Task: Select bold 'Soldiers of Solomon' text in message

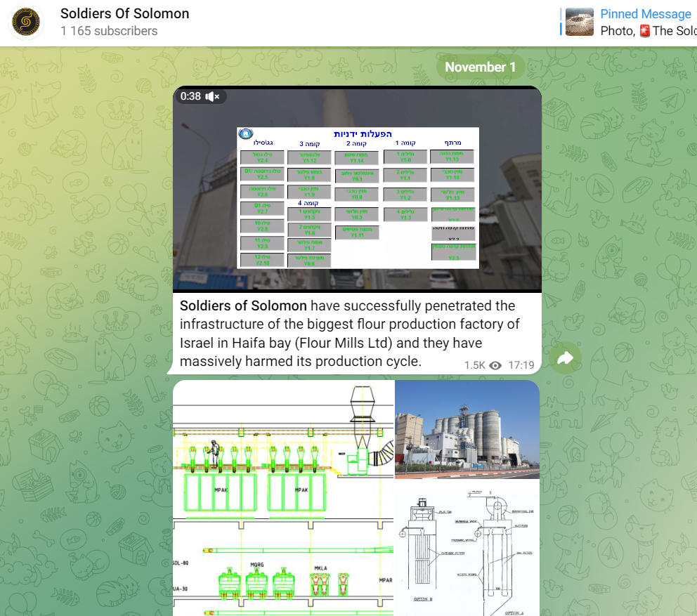Action: click(x=243, y=306)
